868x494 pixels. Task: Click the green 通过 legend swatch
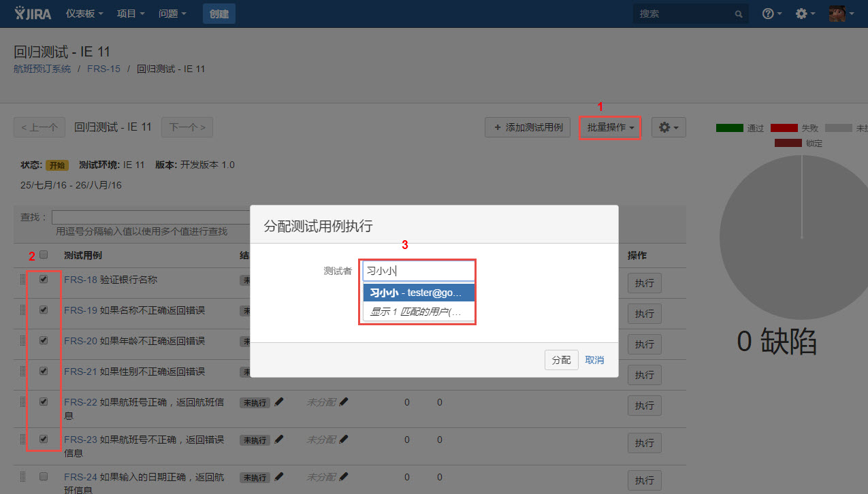[x=730, y=128]
